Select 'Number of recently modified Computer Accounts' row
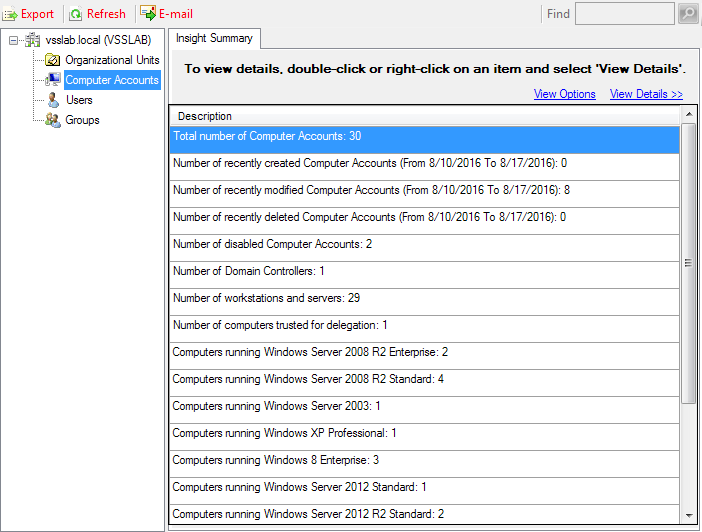Image resolution: width=702 pixels, height=532 pixels. pyautogui.click(x=424, y=194)
